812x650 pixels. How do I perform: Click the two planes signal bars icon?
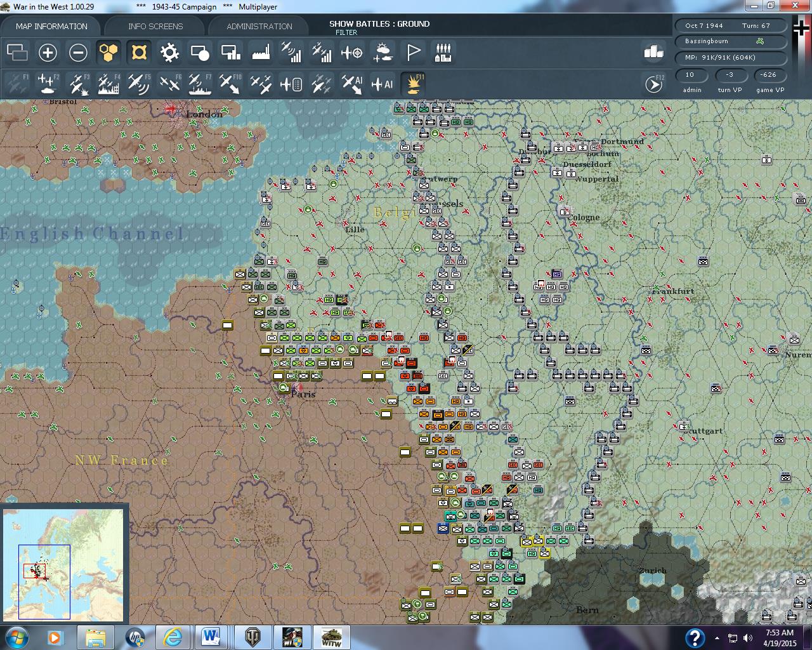click(322, 53)
